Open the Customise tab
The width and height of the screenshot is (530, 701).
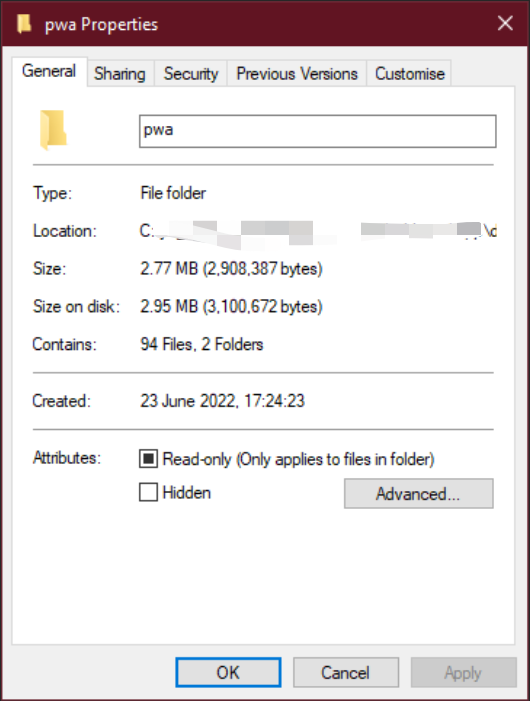pos(409,74)
